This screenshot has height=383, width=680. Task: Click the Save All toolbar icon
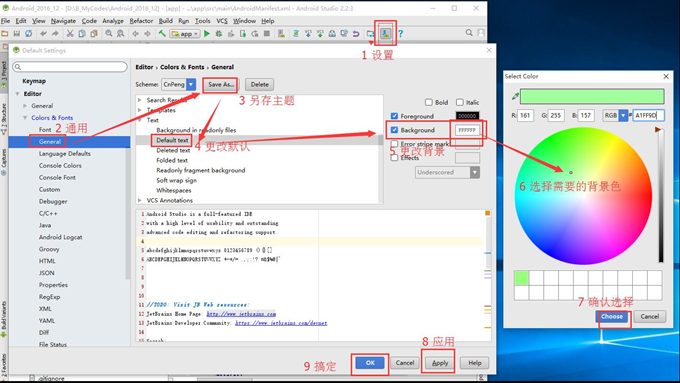16,33
